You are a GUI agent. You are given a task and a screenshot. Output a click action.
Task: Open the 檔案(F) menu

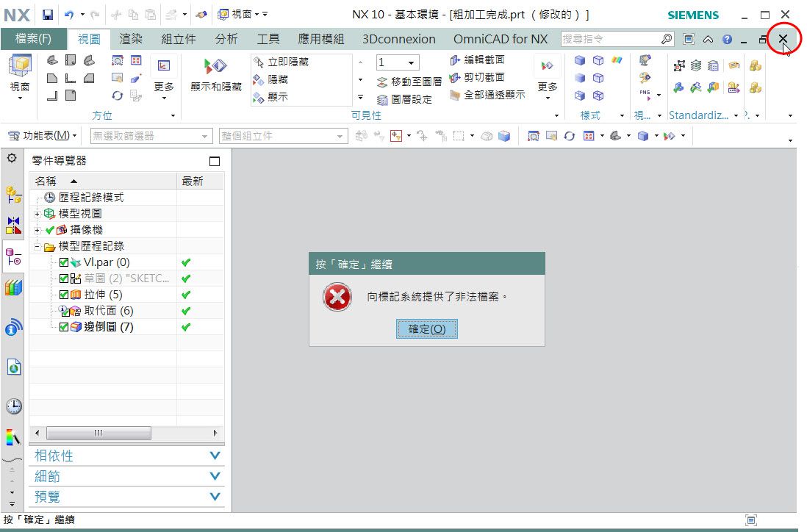coord(34,39)
